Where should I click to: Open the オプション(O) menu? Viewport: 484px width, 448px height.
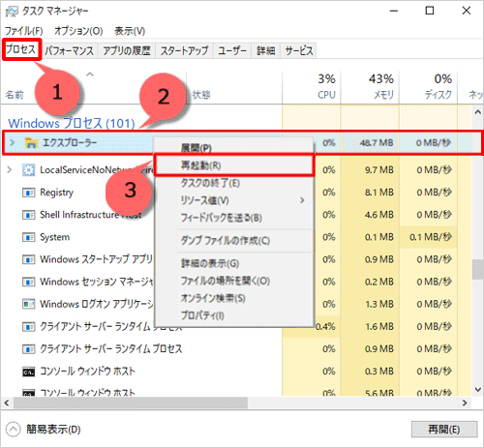(78, 31)
